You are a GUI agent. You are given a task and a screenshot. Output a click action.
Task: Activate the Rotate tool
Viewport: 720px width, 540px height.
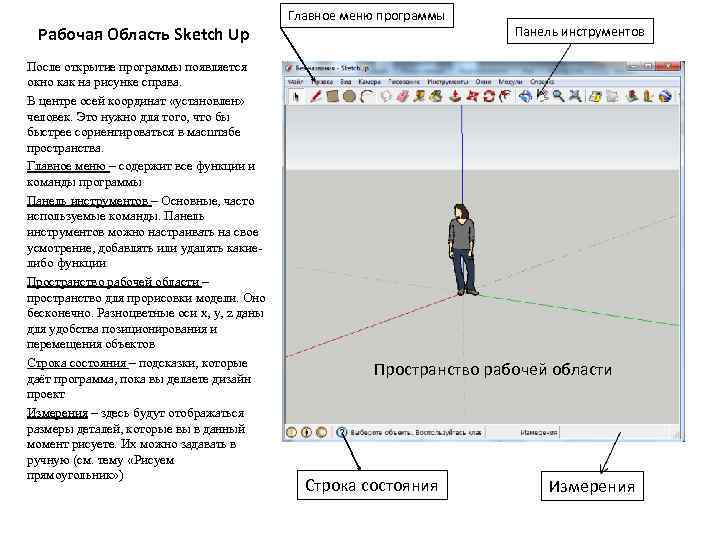489,96
